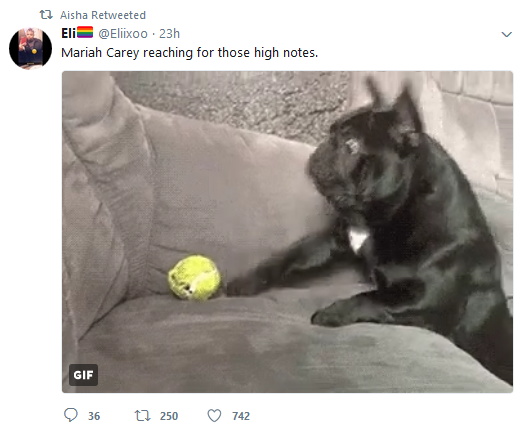Click the small retweet icon beside Aisha
Image resolution: width=525 pixels, height=430 pixels.
(x=46, y=15)
